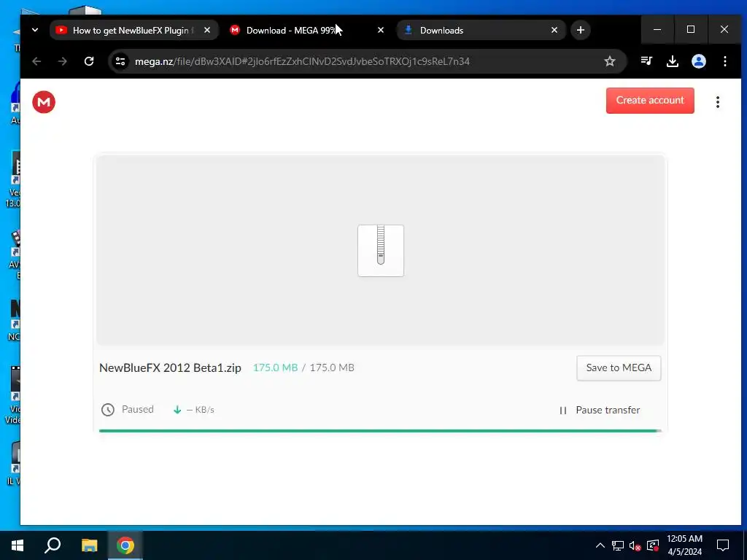Screen dimensions: 747x560
Task: Open a new browser tab
Action: pyautogui.click(x=580, y=30)
